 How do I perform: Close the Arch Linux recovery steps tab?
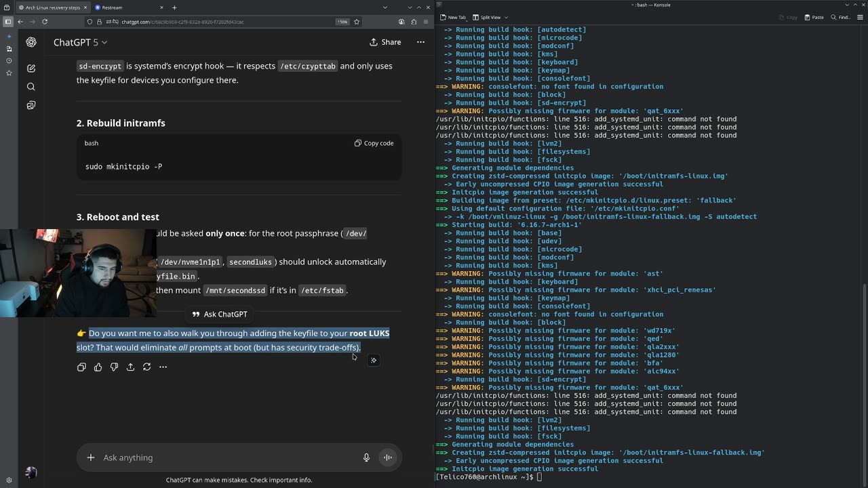click(85, 7)
